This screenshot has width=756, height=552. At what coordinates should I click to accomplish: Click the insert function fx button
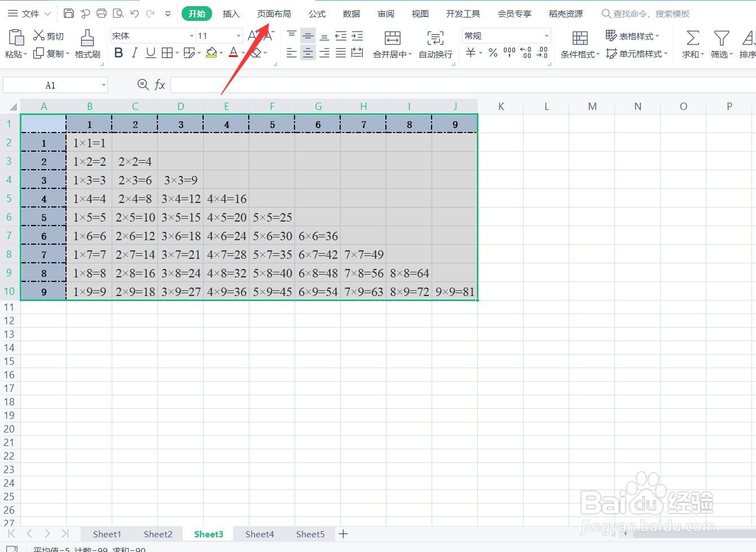tap(160, 85)
